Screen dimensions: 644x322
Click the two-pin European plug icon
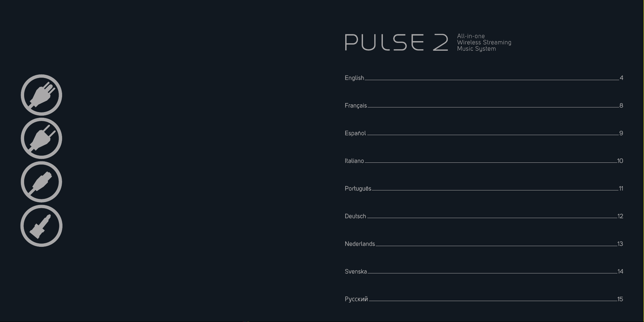tap(42, 138)
